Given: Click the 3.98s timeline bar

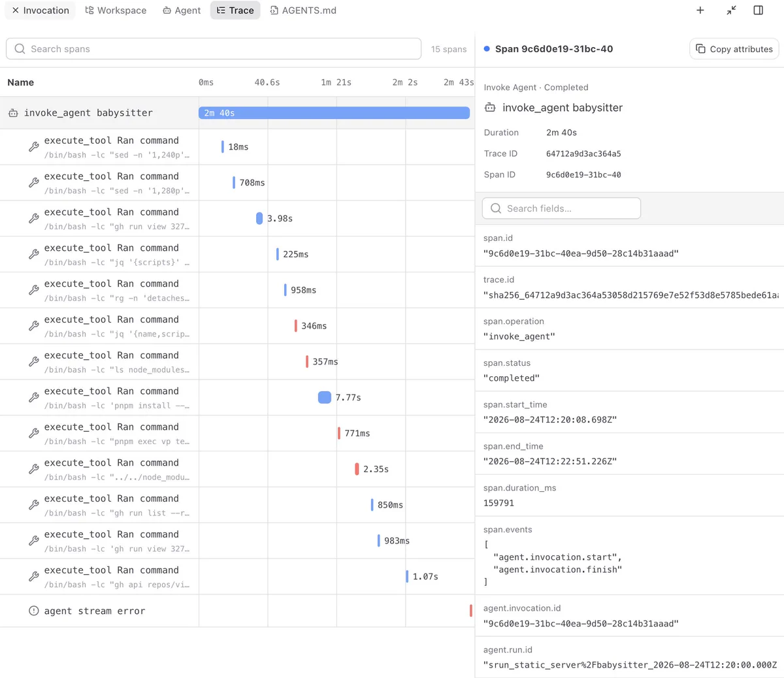Looking at the screenshot, I should tap(259, 218).
